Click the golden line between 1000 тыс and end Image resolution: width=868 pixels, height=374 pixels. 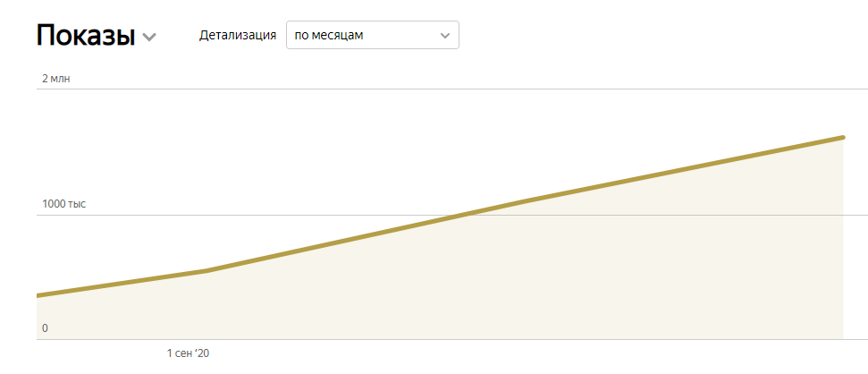point(653,175)
